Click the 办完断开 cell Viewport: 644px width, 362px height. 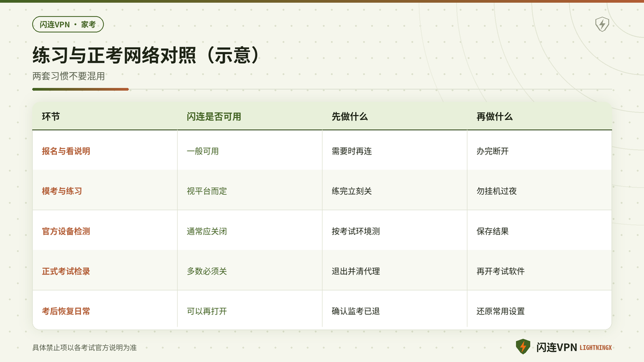point(493,151)
